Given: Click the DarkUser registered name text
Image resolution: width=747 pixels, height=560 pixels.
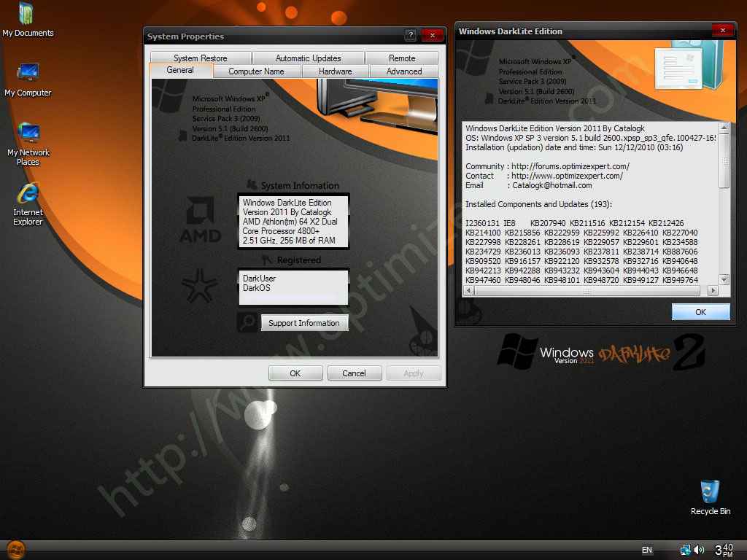Looking at the screenshot, I should pos(259,279).
